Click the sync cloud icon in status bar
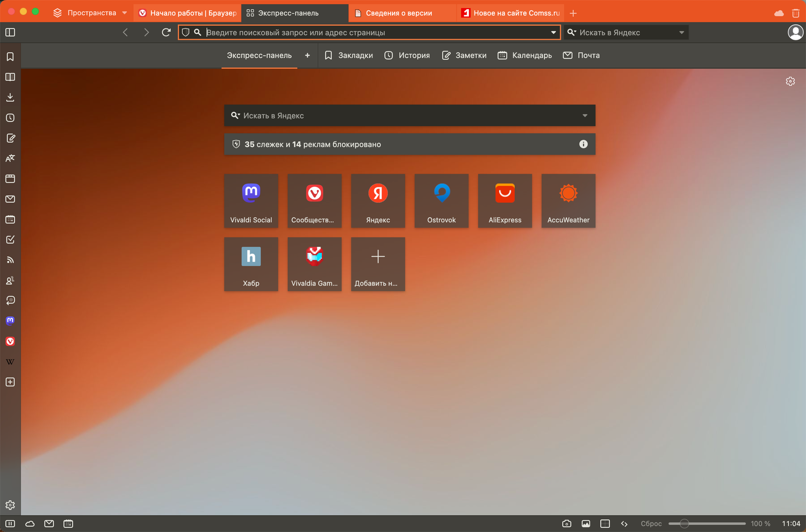Image resolution: width=806 pixels, height=532 pixels. tap(30, 524)
